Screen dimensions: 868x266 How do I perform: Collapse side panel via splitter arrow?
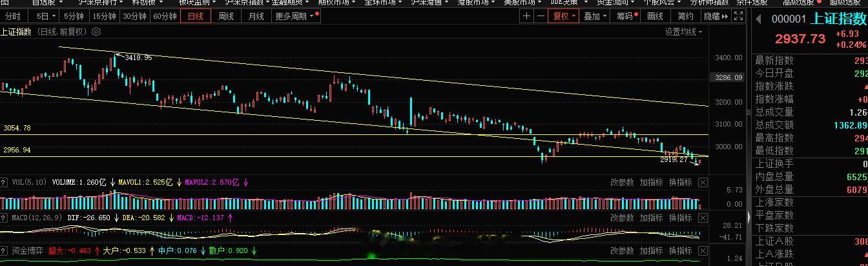[x=750, y=217]
